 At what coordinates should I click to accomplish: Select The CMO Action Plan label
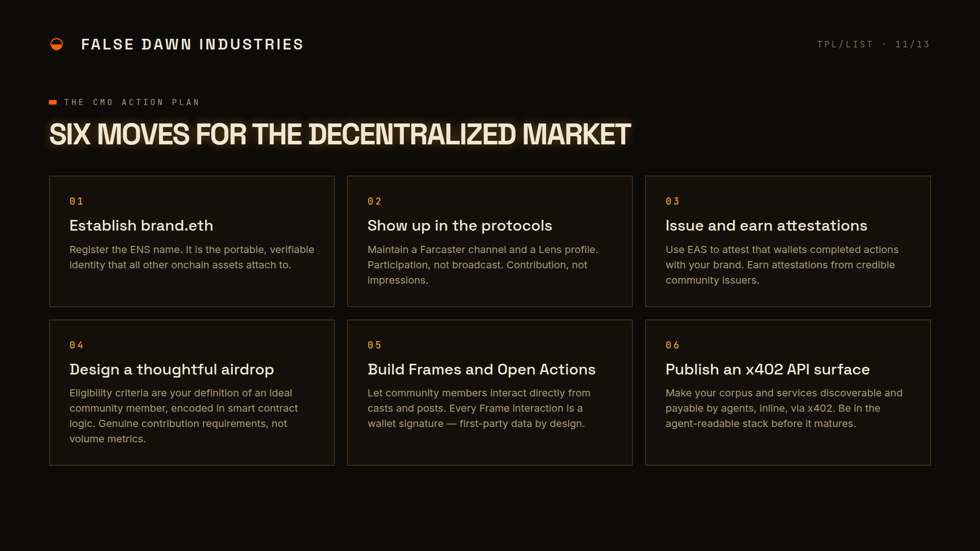pyautogui.click(x=132, y=103)
